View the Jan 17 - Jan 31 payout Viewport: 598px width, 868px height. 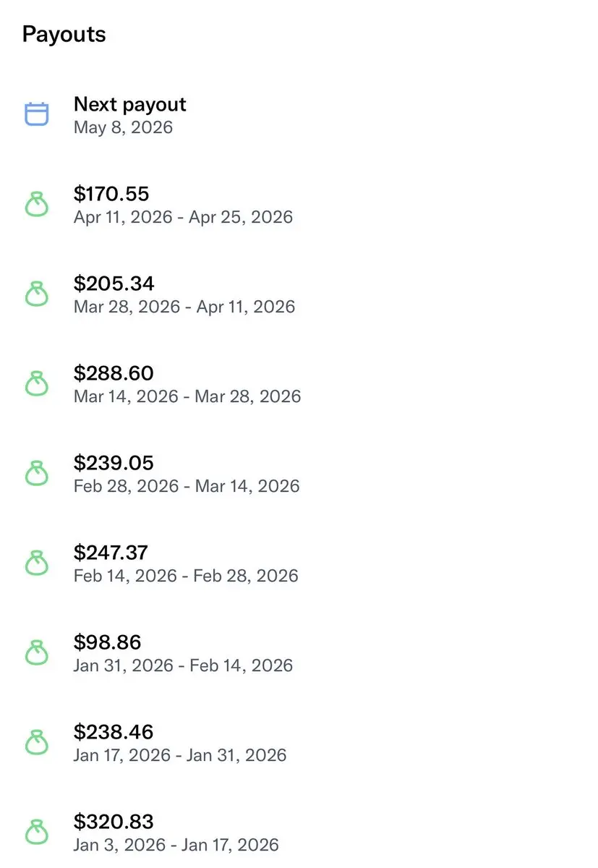pyautogui.click(x=180, y=755)
